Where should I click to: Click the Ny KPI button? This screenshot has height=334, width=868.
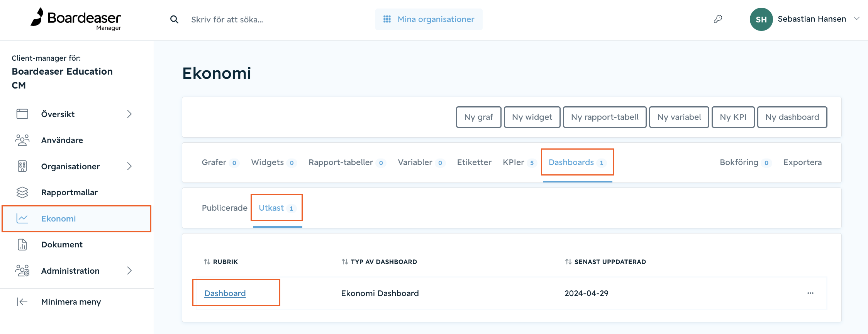(733, 117)
